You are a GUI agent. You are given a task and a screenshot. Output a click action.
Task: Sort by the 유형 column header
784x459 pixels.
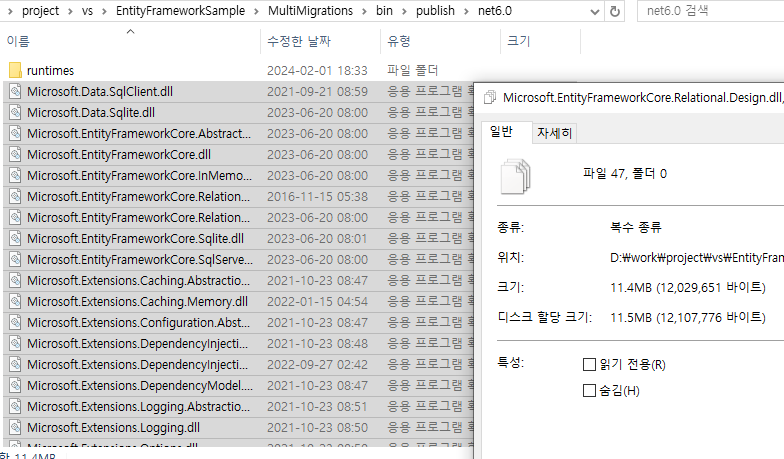pos(440,41)
